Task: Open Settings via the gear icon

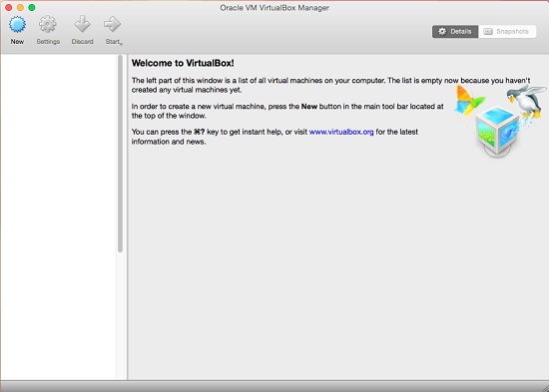Action: tap(48, 24)
